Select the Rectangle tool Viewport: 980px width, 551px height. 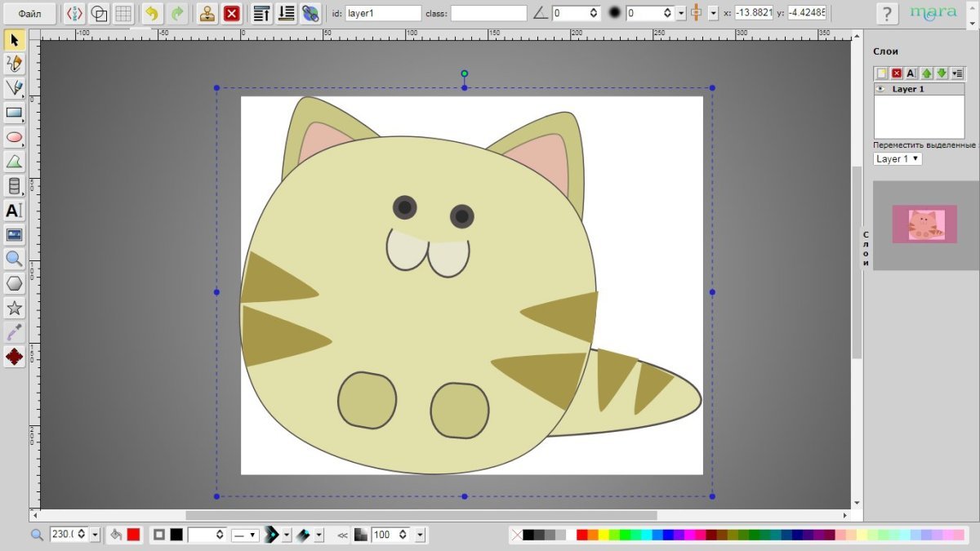point(14,112)
